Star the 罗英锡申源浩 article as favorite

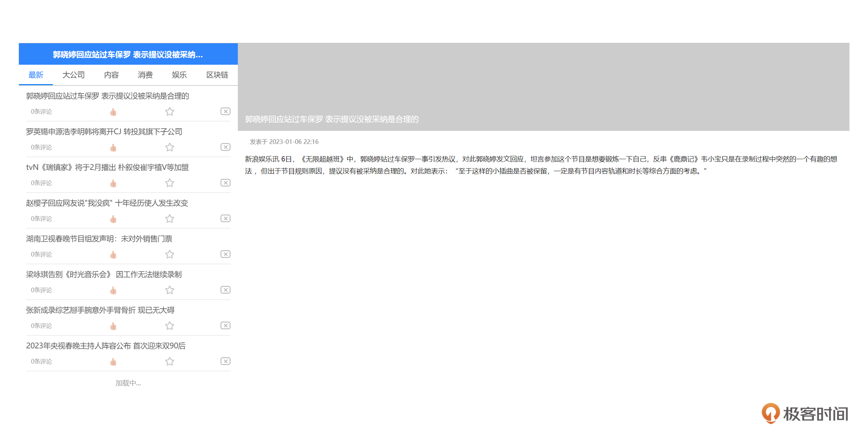point(170,148)
